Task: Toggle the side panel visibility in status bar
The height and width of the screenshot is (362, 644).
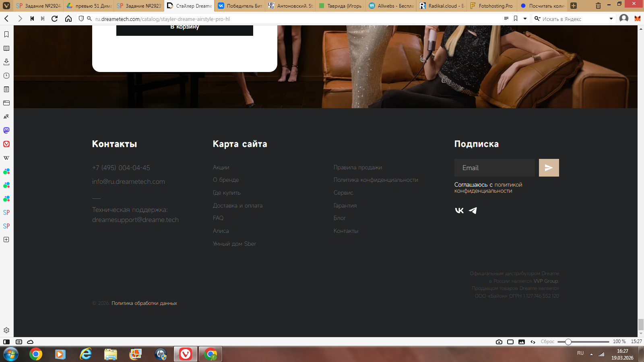Action: 6,342
